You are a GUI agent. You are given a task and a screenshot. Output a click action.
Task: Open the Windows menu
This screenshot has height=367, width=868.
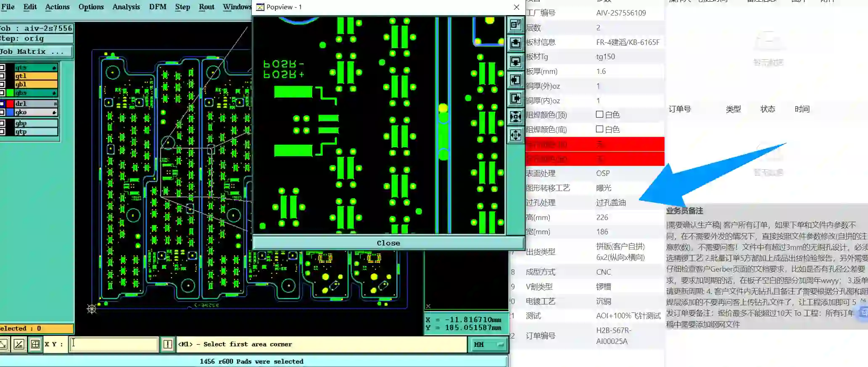point(237,7)
